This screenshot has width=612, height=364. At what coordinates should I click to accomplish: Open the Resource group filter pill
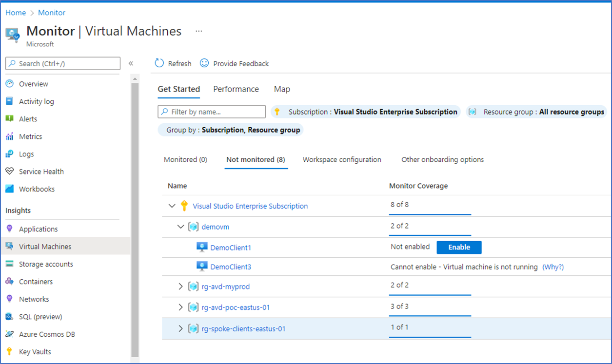pyautogui.click(x=536, y=112)
